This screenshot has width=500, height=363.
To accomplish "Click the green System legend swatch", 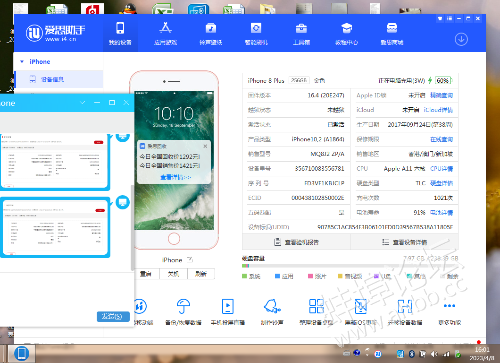I will 244,276.
